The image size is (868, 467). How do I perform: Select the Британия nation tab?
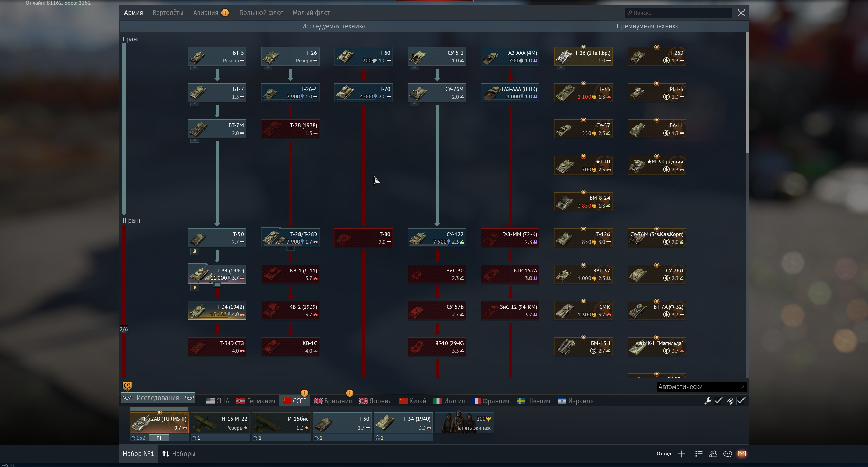pos(333,401)
